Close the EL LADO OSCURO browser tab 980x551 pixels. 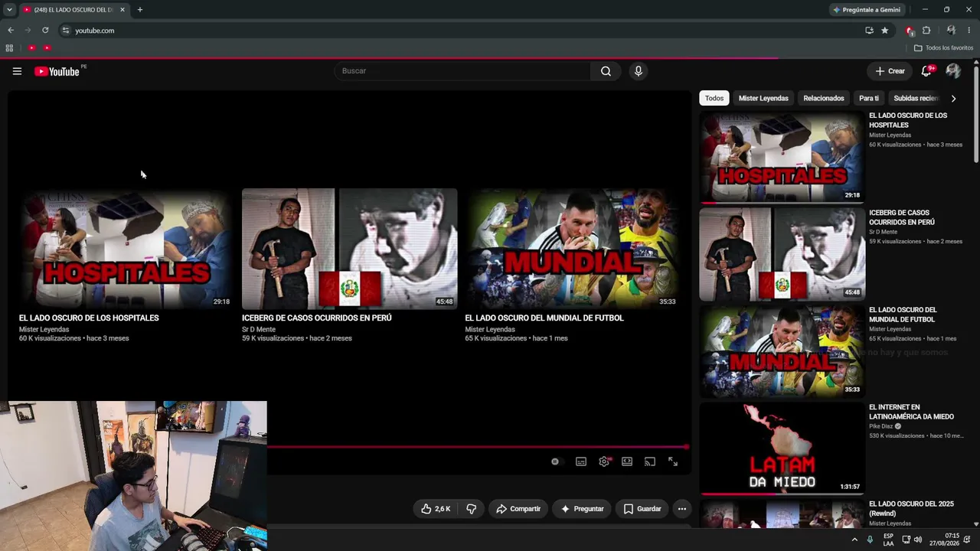[122, 10]
